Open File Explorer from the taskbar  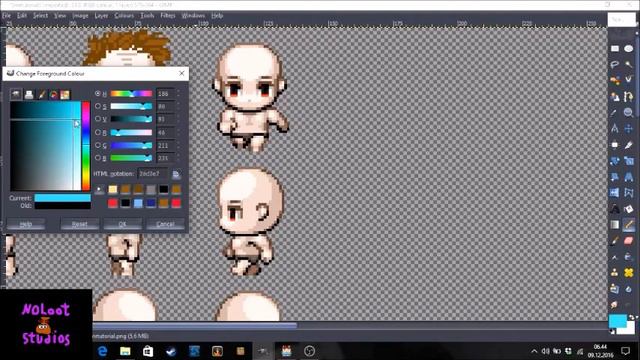click(125, 351)
